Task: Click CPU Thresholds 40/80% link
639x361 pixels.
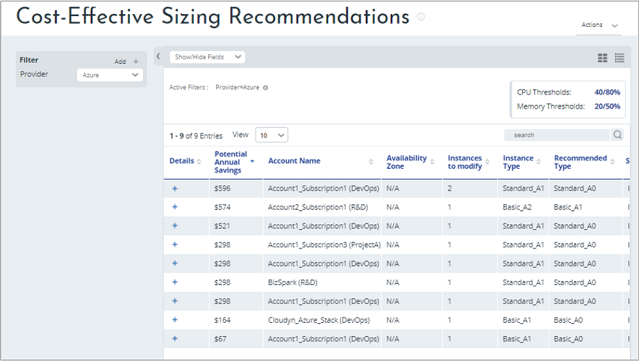Action: click(607, 92)
